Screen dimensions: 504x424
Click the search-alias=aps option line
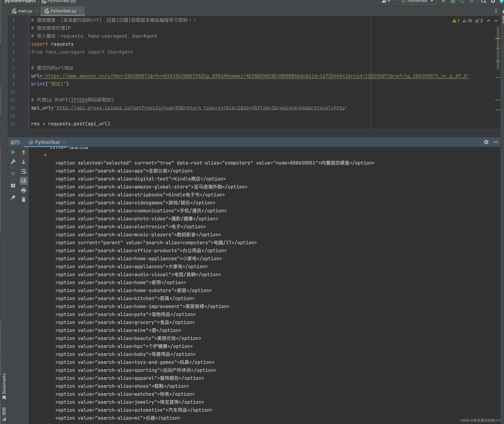tap(124, 171)
